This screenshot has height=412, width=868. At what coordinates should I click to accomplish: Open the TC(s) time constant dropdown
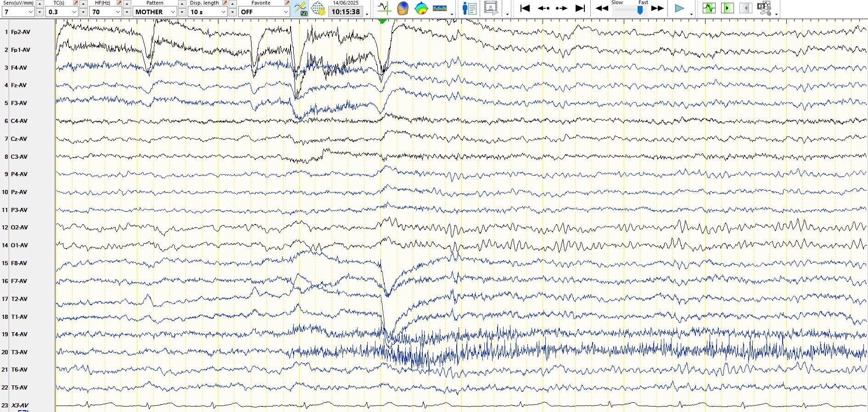pyautogui.click(x=62, y=12)
